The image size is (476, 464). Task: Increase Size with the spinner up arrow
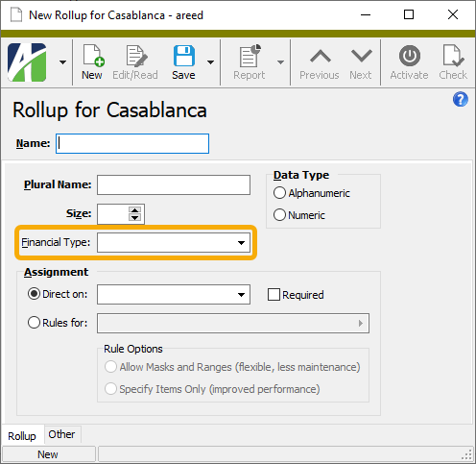pyautogui.click(x=134, y=209)
